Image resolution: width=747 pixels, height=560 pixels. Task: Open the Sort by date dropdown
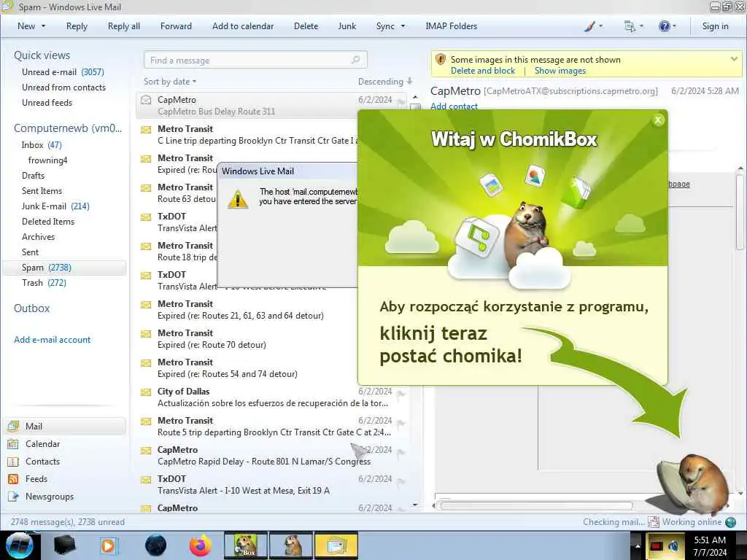point(169,82)
